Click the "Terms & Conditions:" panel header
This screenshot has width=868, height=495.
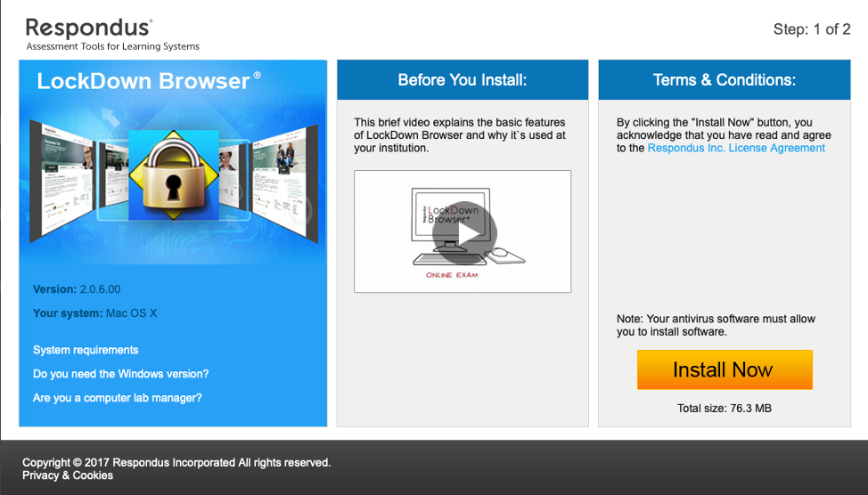coord(725,80)
